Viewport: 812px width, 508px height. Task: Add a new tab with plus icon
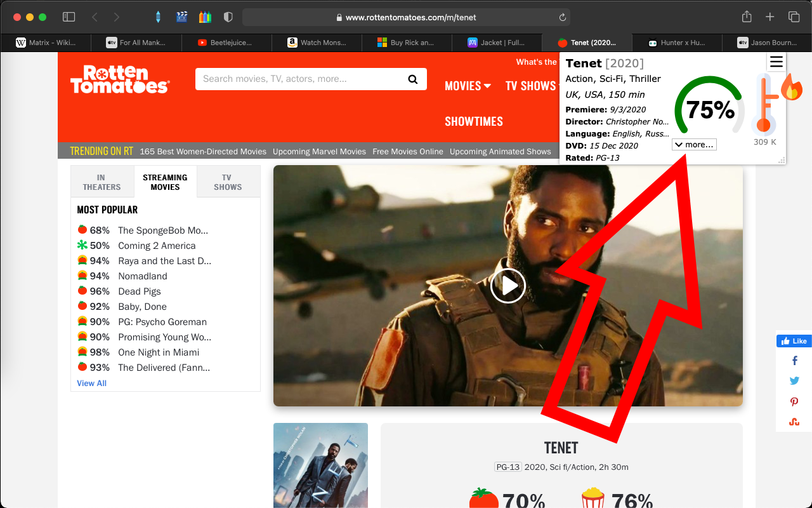(x=769, y=17)
